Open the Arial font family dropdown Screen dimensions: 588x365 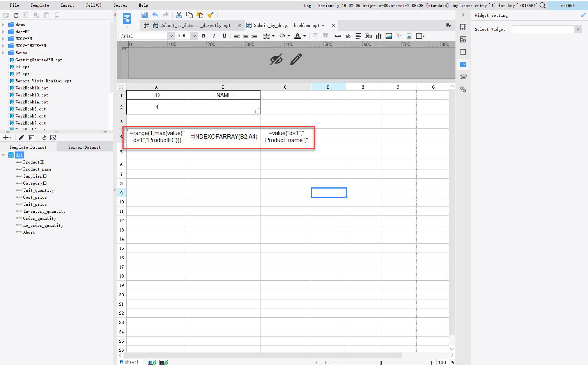point(171,36)
